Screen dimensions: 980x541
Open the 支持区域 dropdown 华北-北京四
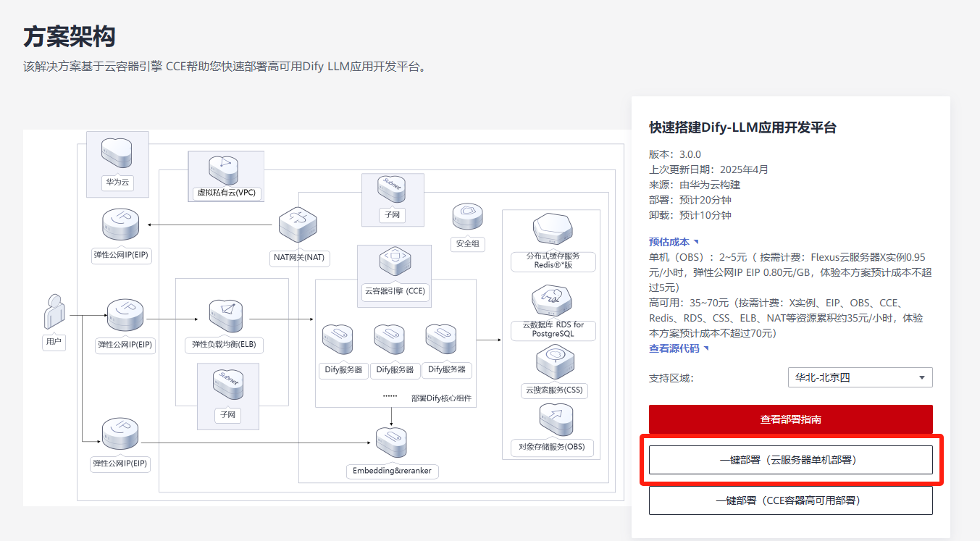click(860, 377)
